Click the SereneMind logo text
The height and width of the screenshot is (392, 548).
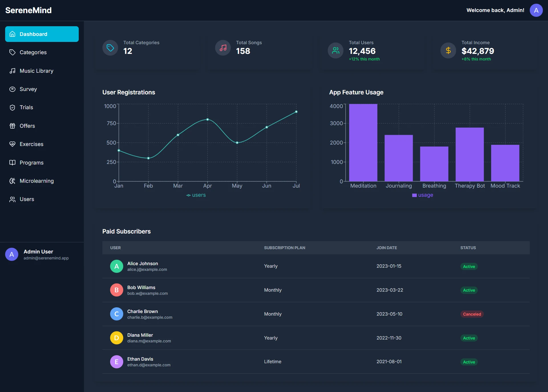tap(29, 10)
